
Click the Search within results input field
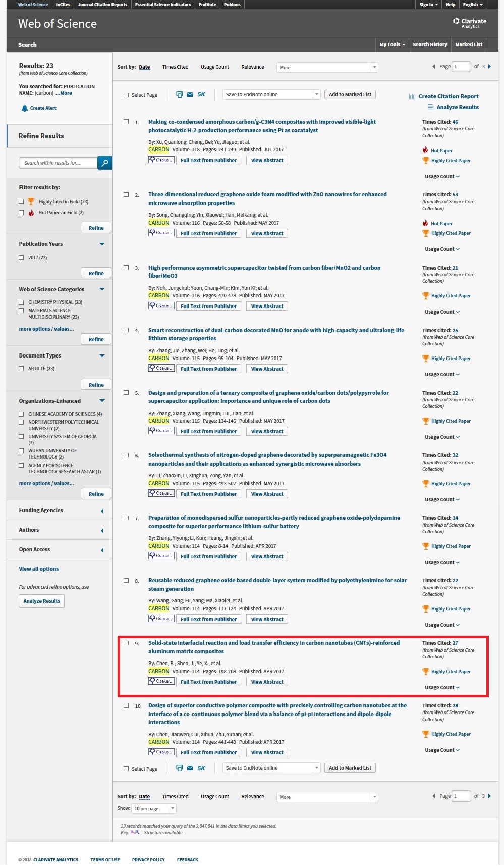(59, 163)
